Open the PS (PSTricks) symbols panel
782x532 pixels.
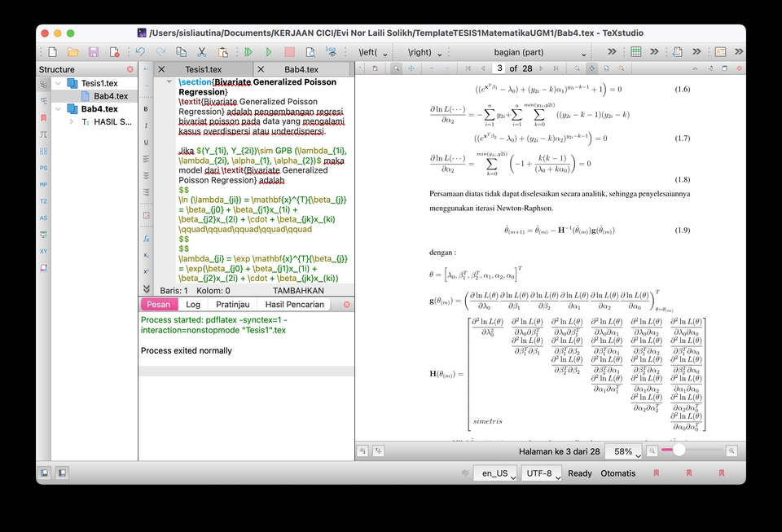click(43, 168)
